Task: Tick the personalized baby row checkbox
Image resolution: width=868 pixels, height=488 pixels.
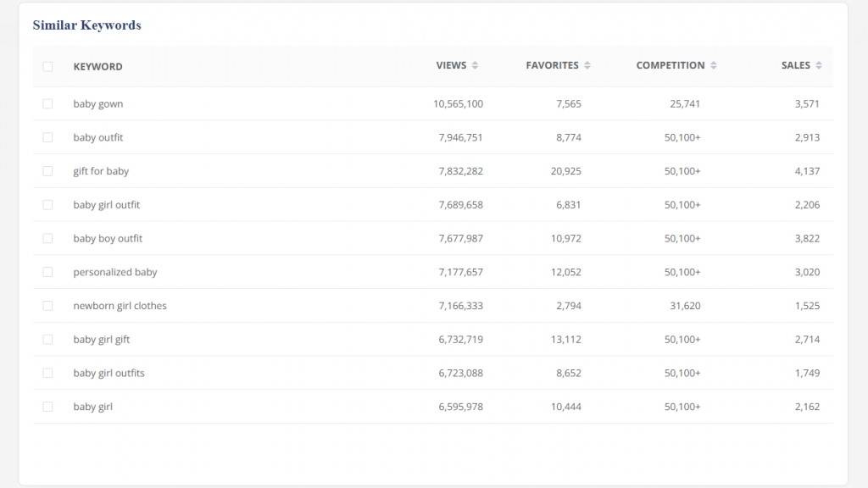Action: tap(47, 272)
